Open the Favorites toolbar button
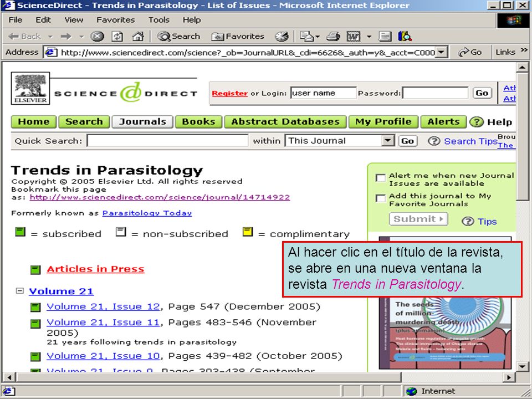 coord(238,37)
